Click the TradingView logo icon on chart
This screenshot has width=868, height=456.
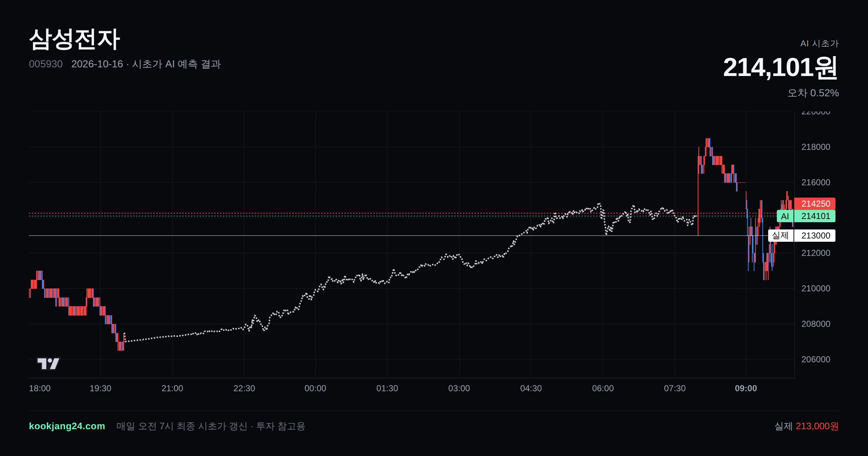tap(48, 363)
